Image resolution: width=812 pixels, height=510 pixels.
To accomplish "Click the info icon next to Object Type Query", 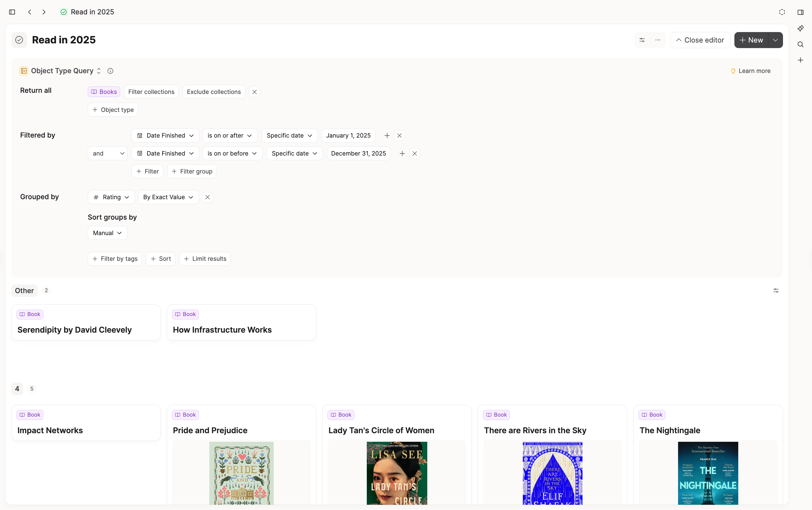I will click(110, 71).
